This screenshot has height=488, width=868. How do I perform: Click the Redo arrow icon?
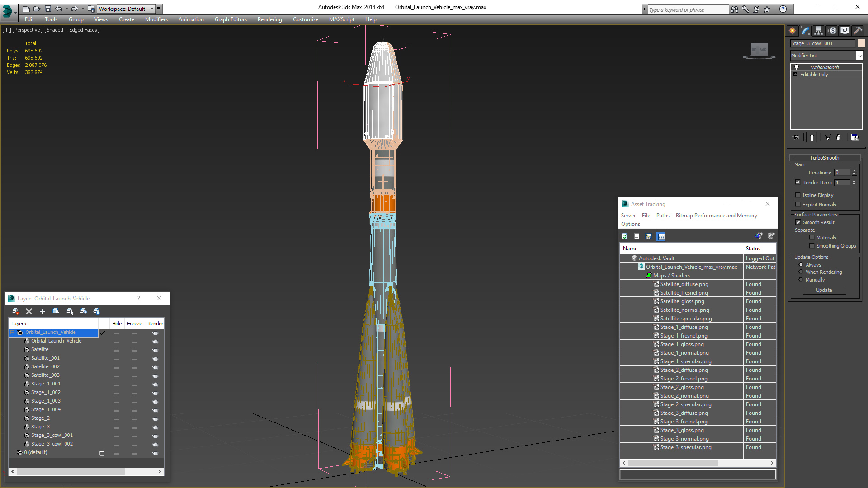75,9
